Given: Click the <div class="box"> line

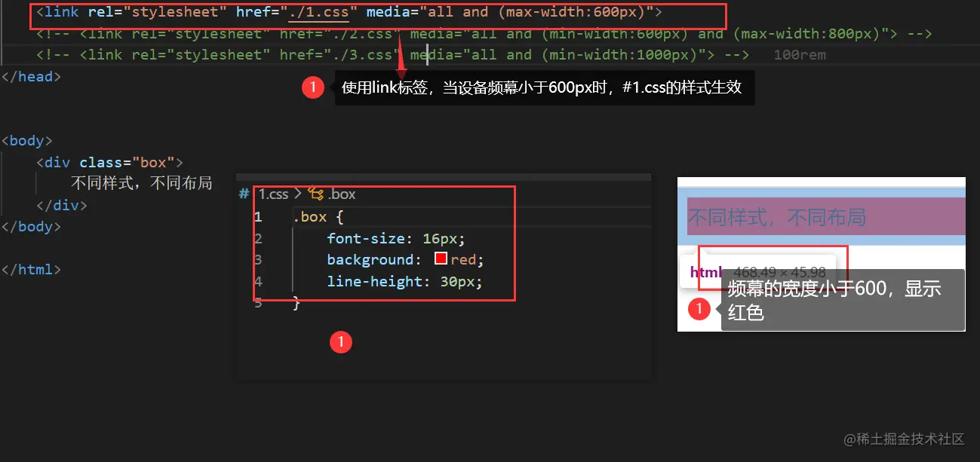Looking at the screenshot, I should (109, 163).
